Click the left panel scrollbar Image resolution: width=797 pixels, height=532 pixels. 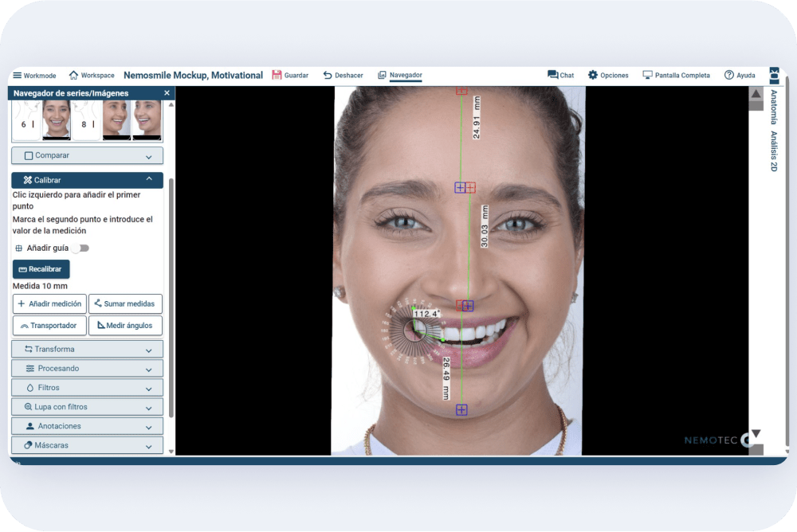(x=171, y=297)
